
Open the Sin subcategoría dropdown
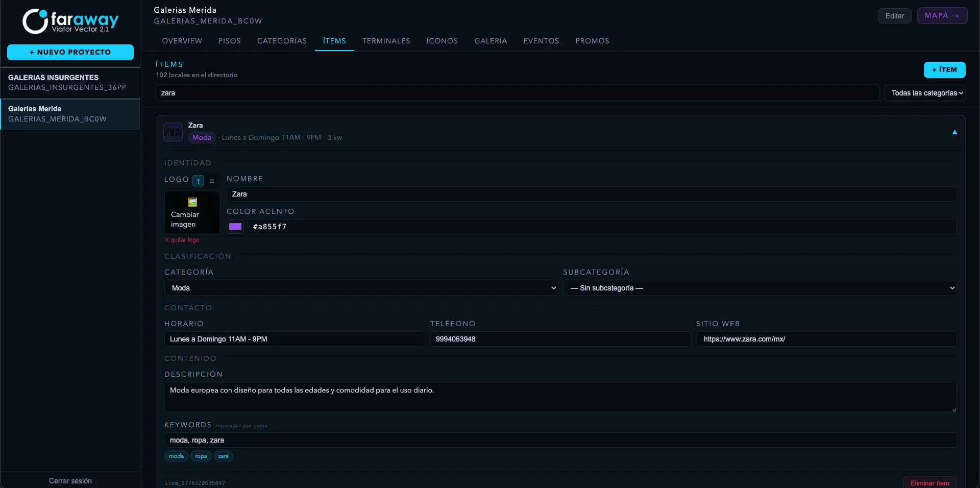(x=759, y=288)
